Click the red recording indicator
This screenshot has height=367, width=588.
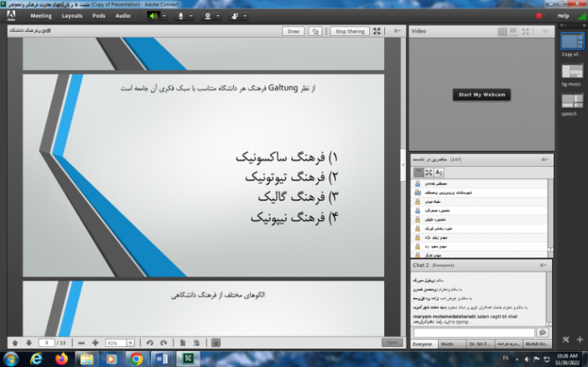click(539, 16)
